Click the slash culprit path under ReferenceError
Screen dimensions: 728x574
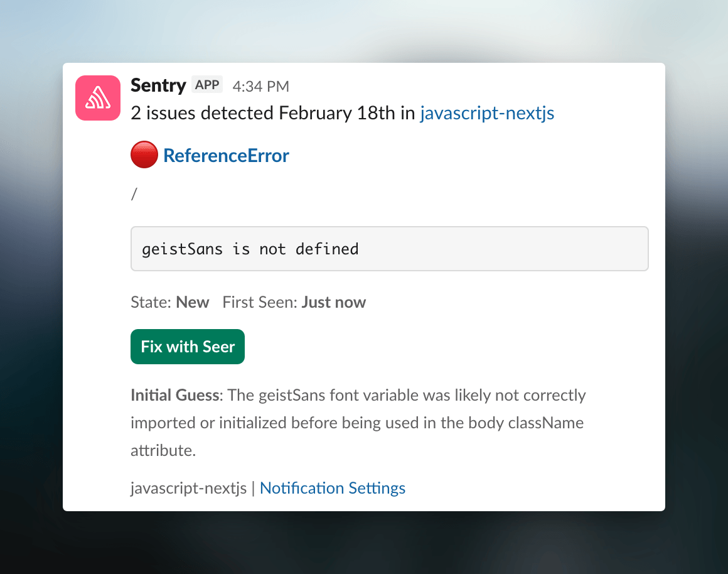point(133,193)
